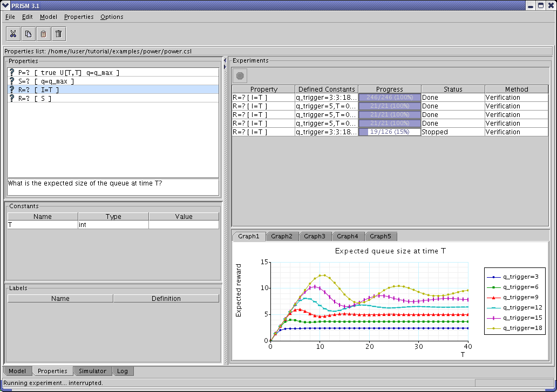Click the Type header in Constants table

point(113,216)
